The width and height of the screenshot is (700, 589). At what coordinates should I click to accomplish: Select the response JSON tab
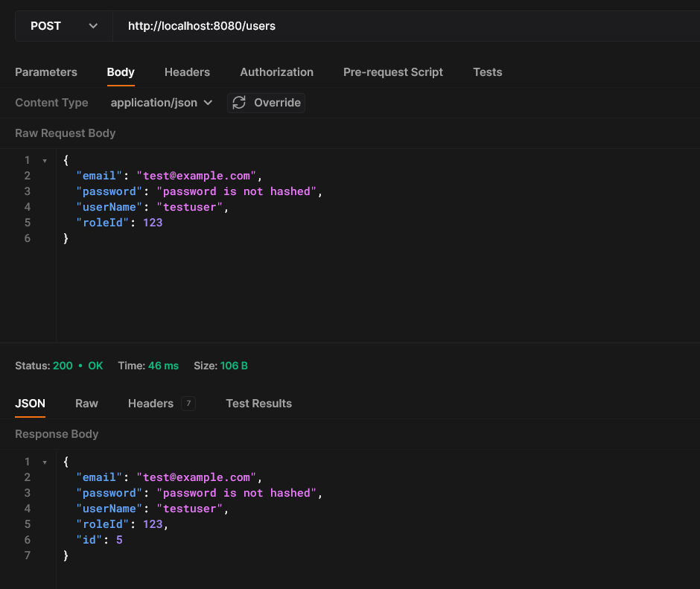[30, 404]
